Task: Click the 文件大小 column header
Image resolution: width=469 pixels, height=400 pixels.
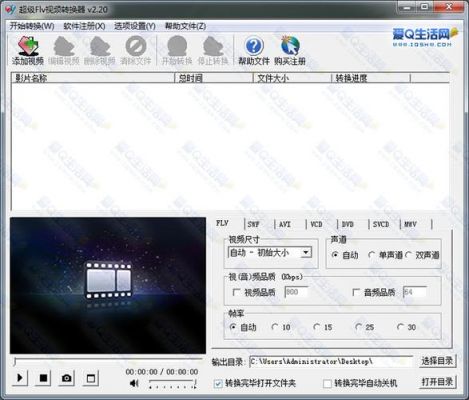Action: [292, 78]
